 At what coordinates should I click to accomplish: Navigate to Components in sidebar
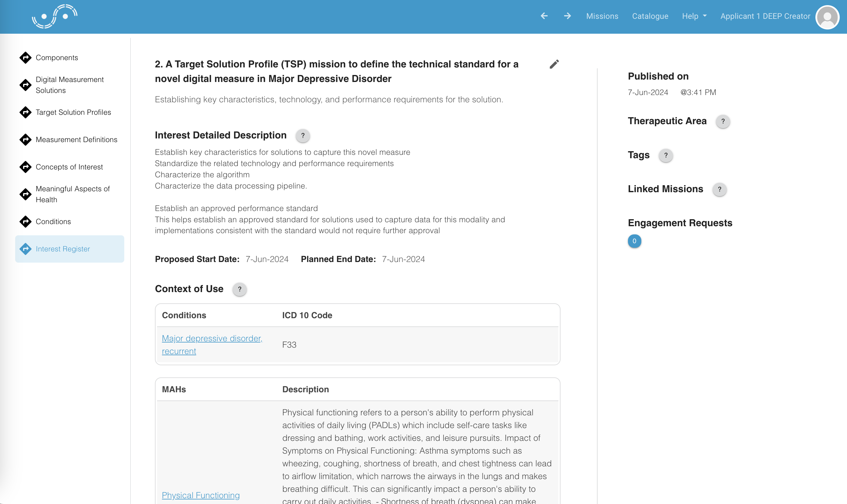[x=57, y=57]
